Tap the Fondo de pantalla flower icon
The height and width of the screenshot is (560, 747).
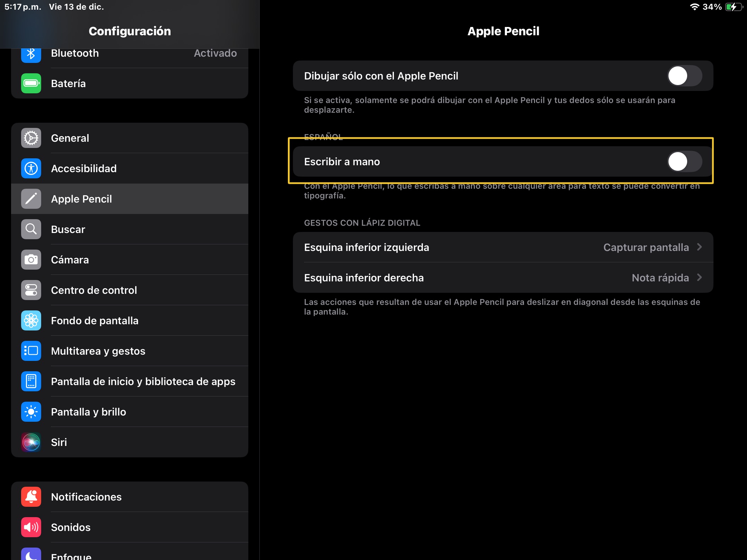pyautogui.click(x=31, y=320)
